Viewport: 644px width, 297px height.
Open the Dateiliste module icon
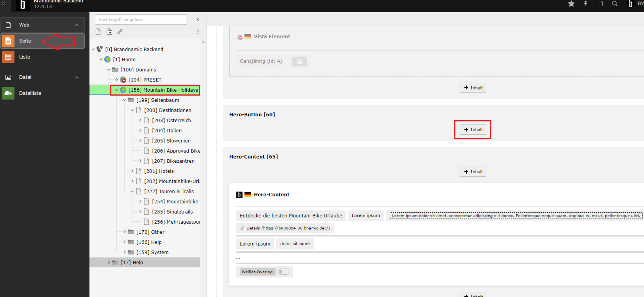[8, 93]
